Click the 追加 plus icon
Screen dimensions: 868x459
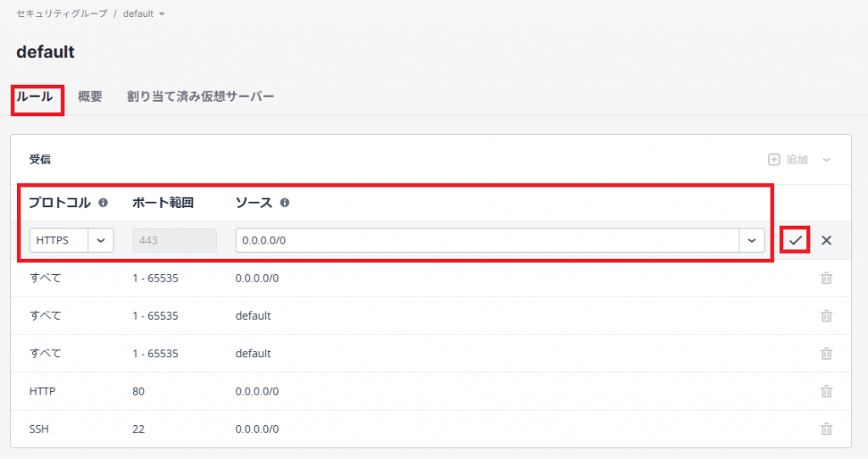[774, 160]
